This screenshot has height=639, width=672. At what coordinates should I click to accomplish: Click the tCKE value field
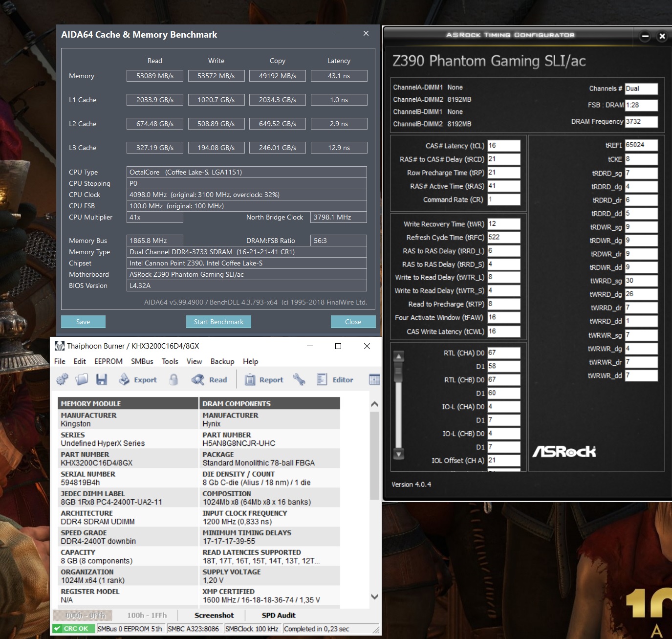[x=641, y=159]
